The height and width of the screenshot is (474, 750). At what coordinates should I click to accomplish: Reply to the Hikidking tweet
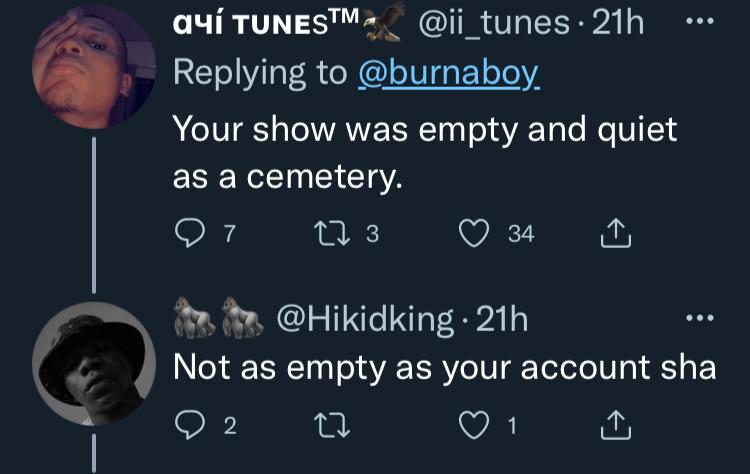189,426
